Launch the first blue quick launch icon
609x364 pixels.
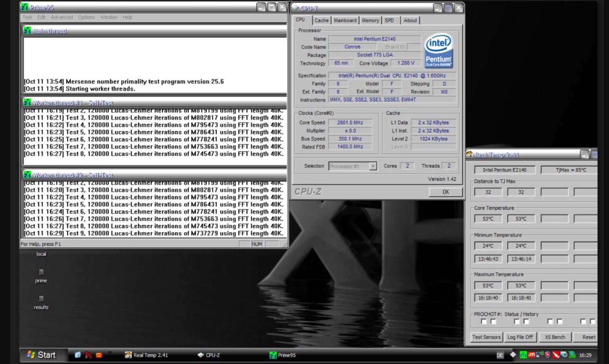click(x=78, y=355)
